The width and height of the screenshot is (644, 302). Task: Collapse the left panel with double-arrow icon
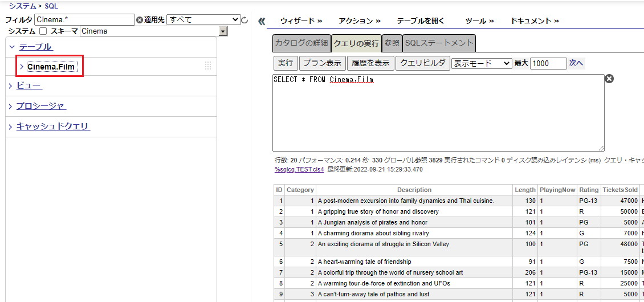(x=262, y=21)
